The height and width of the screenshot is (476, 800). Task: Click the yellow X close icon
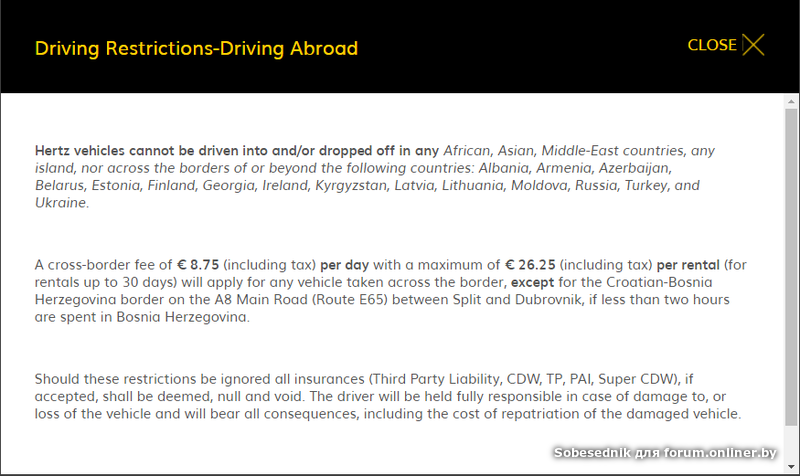753,45
